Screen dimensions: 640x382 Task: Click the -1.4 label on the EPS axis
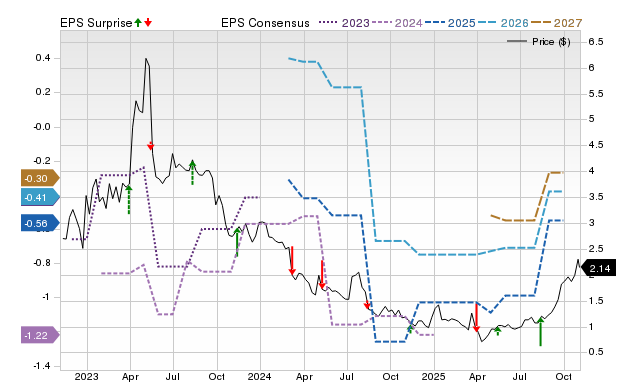[x=42, y=366]
